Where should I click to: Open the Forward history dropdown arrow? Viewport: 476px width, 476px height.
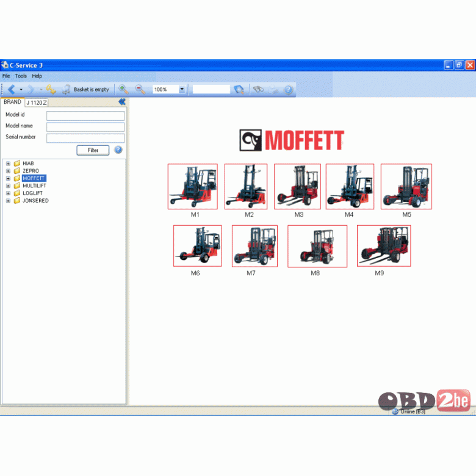41,90
